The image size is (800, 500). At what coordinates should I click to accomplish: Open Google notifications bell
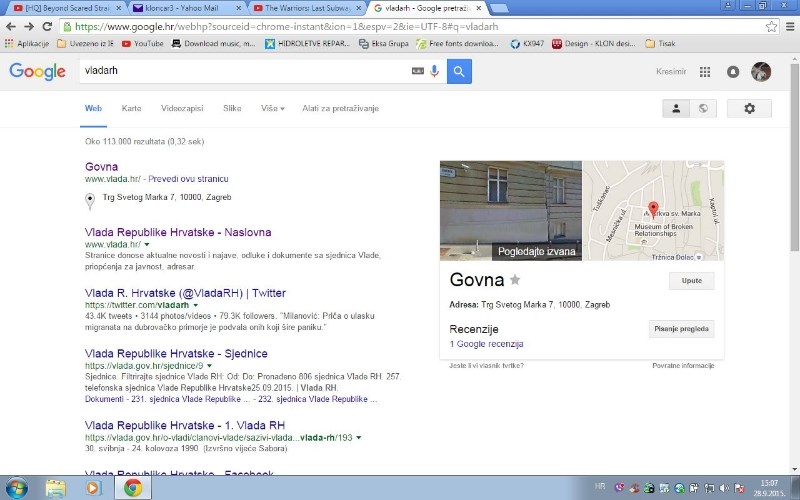[733, 72]
